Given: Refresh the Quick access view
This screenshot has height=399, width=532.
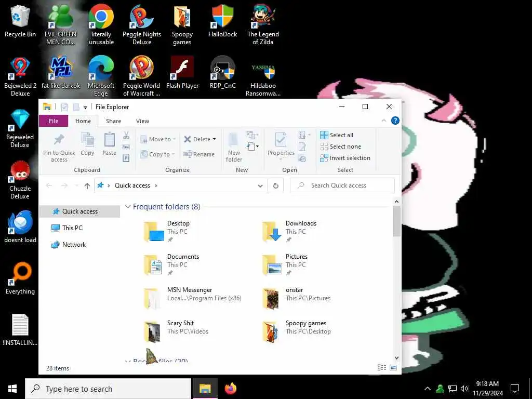Looking at the screenshot, I should pyautogui.click(x=276, y=185).
